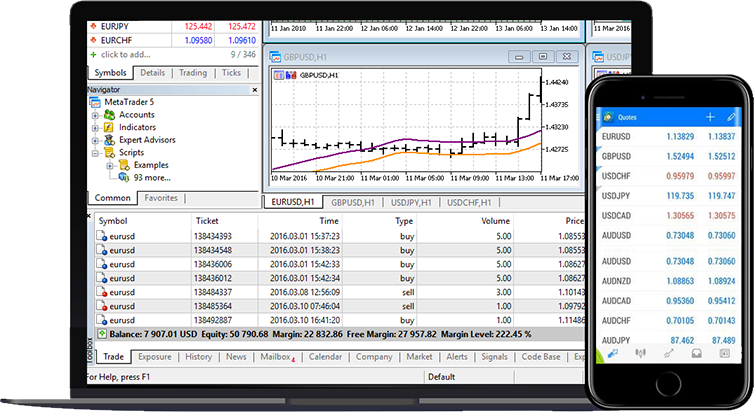
Task: Click the 'click to add...' symbol entry
Action: (126, 54)
